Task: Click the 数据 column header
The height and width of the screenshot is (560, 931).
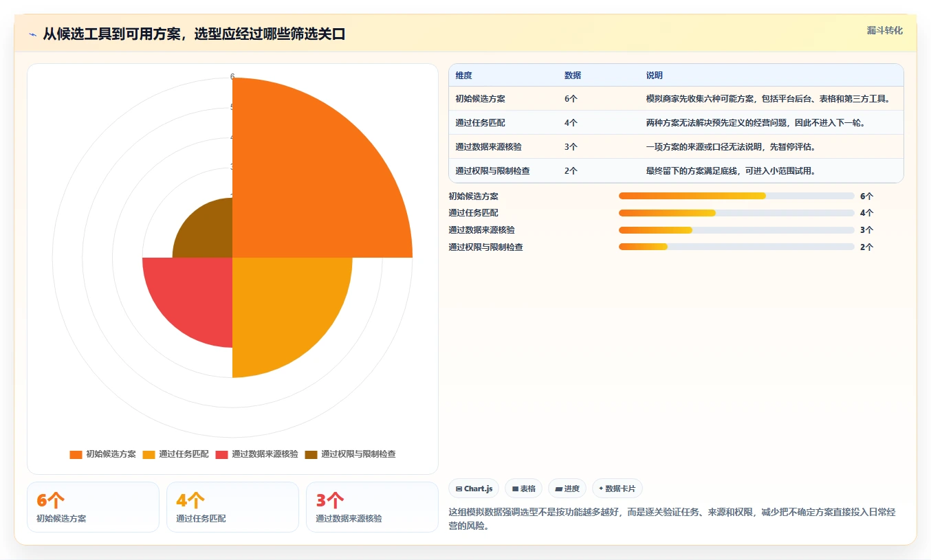Action: 573,76
